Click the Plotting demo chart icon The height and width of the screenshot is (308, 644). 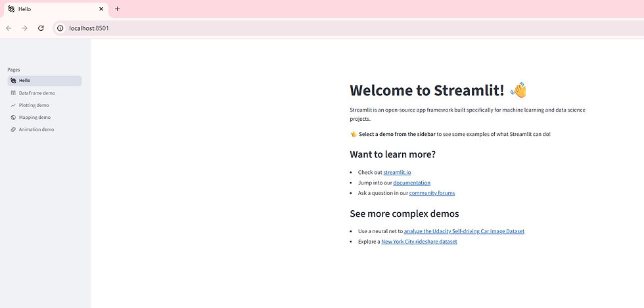[13, 105]
